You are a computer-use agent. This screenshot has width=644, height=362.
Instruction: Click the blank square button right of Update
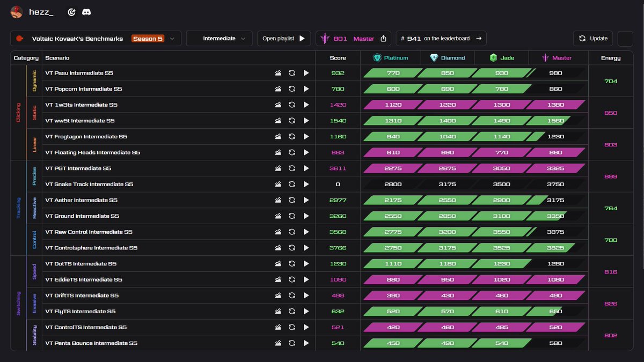(626, 39)
